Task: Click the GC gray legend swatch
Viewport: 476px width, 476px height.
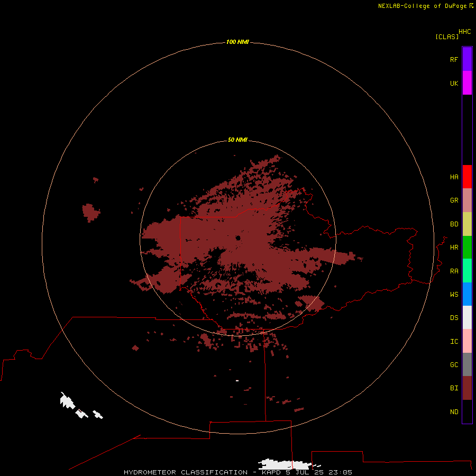Action: click(467, 364)
